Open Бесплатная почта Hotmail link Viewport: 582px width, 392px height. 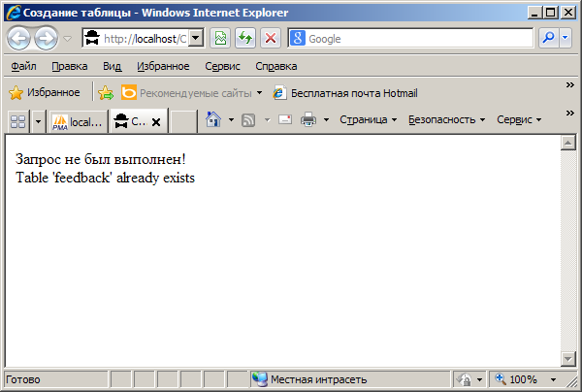[x=345, y=93]
